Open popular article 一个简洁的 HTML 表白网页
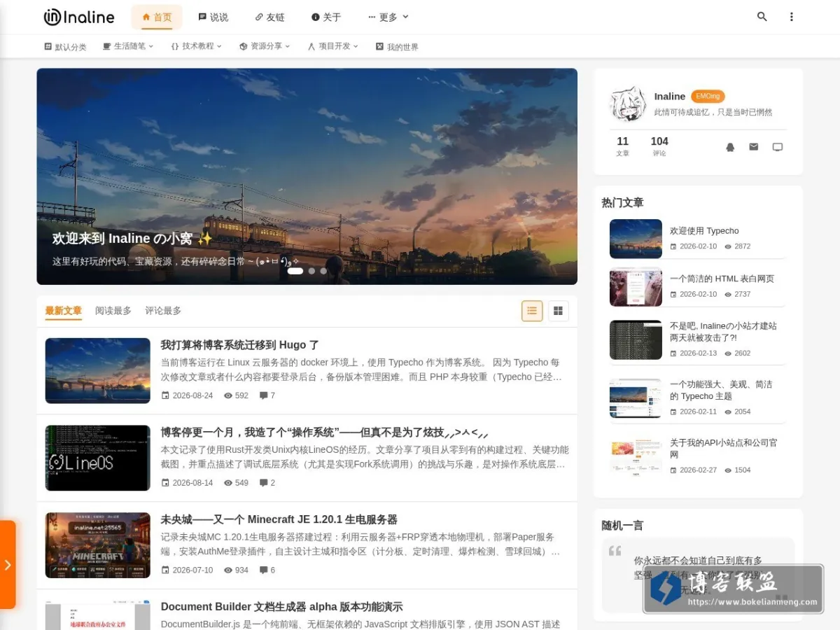Viewport: 840px width, 630px height. point(722,279)
